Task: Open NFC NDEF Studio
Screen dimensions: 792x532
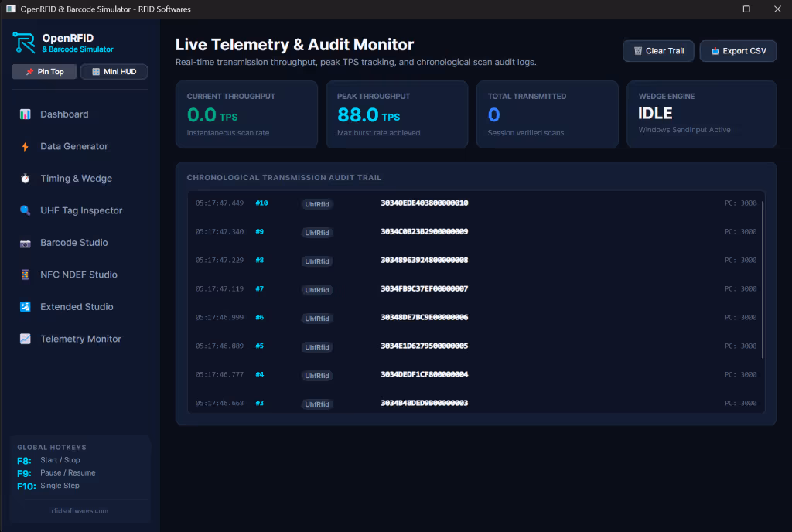Action: pos(80,275)
